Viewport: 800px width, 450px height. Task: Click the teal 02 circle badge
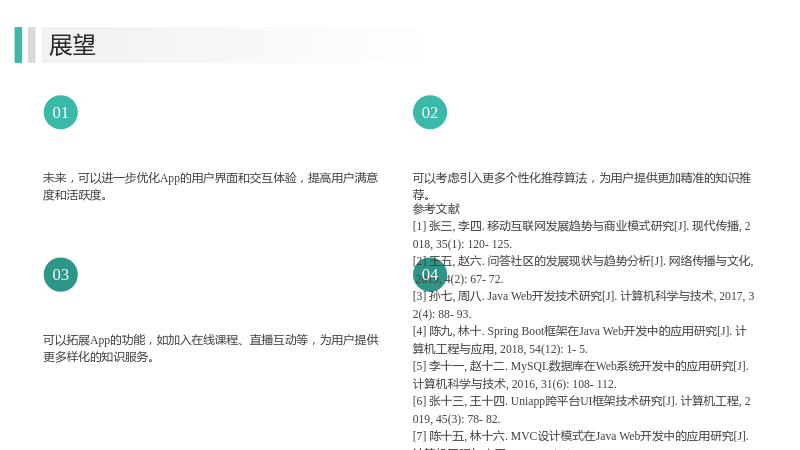point(430,112)
